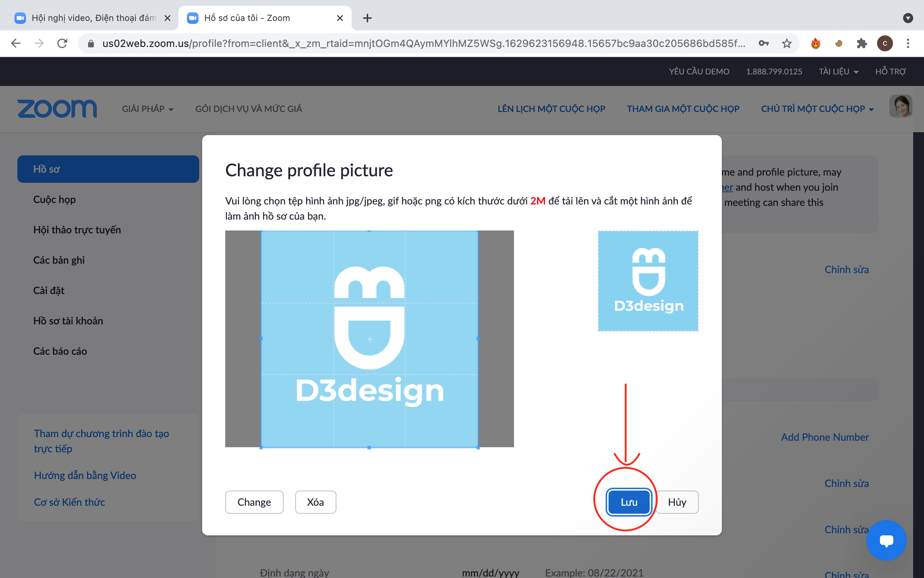
Task: Click the crop handle on right edge
Action: point(478,339)
